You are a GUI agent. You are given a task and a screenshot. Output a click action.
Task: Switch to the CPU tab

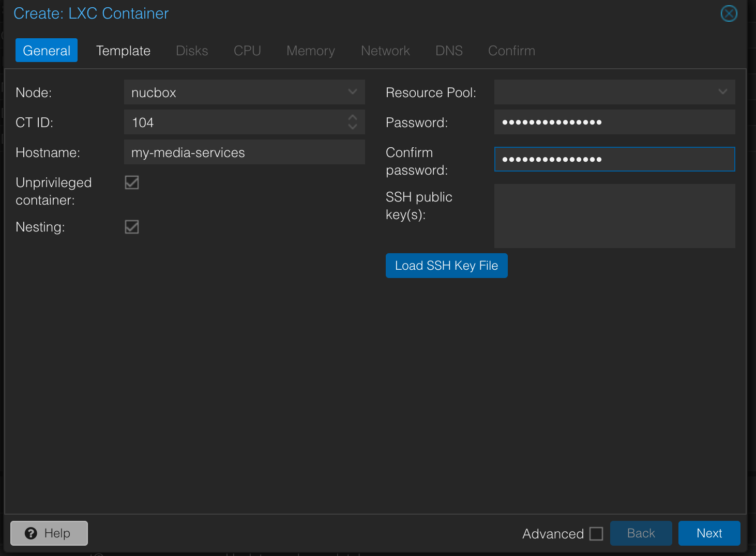click(x=247, y=50)
